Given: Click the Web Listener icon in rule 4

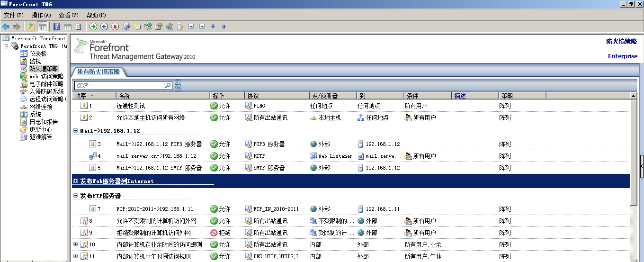Looking at the screenshot, I should tap(313, 156).
